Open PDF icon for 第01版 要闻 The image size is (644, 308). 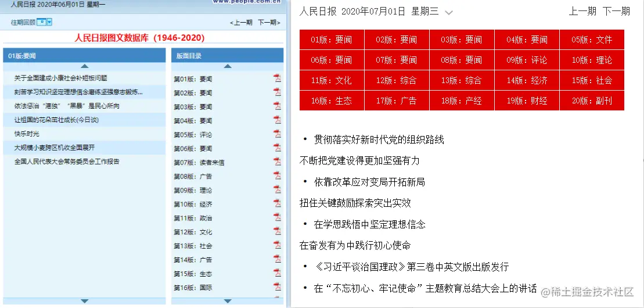point(278,78)
